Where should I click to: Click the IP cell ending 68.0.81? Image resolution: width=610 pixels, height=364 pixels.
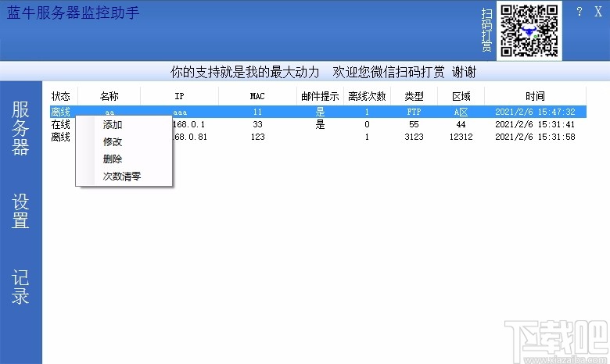[190, 137]
